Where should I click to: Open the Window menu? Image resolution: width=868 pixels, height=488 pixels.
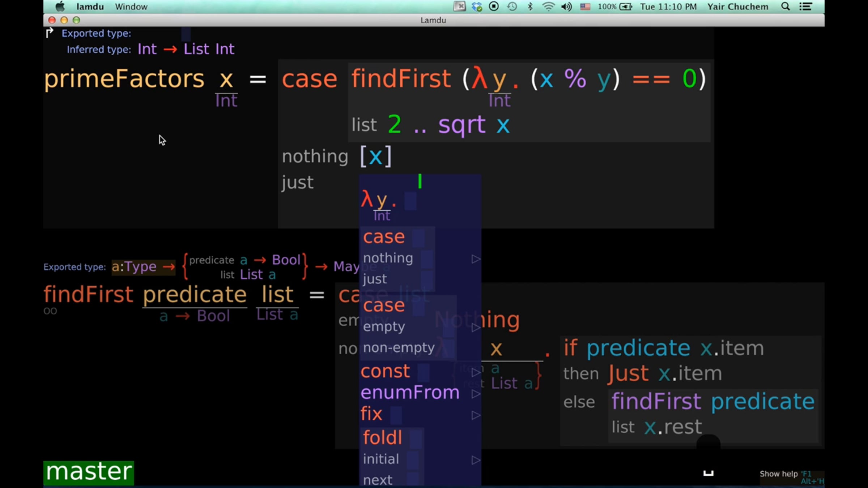click(131, 7)
